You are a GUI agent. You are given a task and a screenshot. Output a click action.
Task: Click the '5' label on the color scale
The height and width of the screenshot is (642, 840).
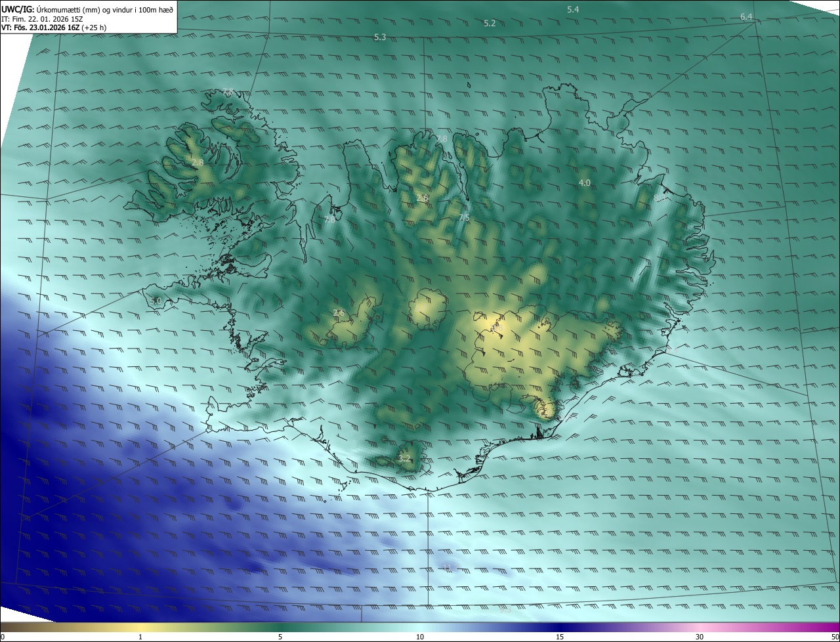click(x=280, y=637)
